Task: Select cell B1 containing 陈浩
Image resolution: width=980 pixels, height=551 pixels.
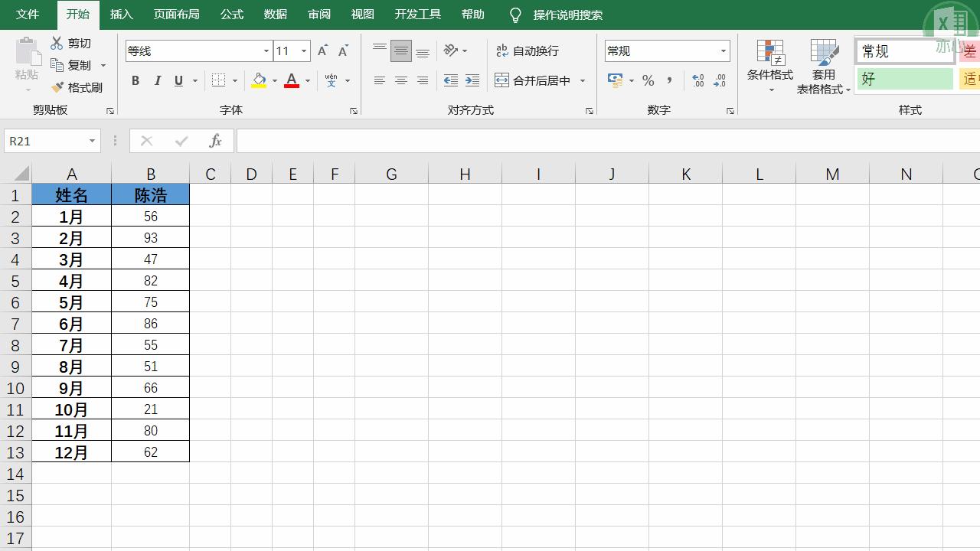Action: point(151,195)
